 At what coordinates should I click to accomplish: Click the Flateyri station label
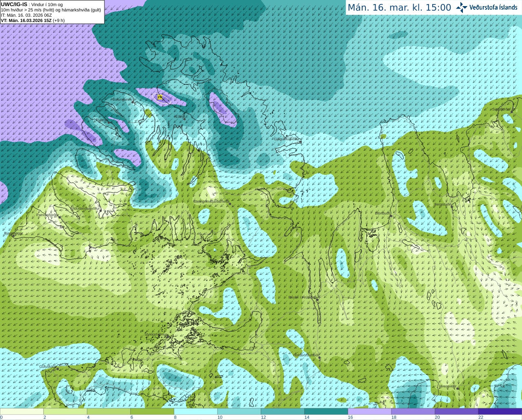click(101, 120)
